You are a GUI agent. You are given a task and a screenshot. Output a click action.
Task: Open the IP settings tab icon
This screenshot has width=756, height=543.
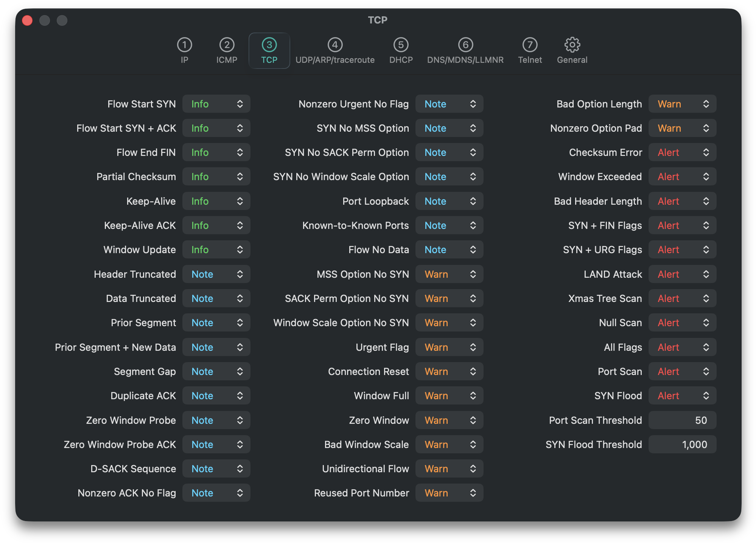pyautogui.click(x=184, y=45)
